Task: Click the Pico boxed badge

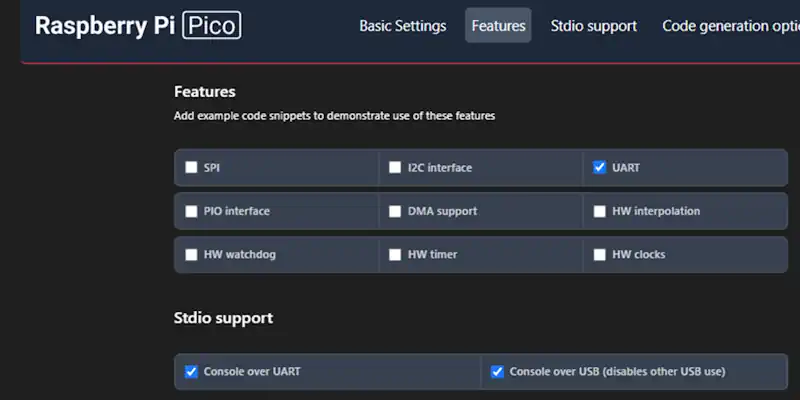Action: point(212,26)
